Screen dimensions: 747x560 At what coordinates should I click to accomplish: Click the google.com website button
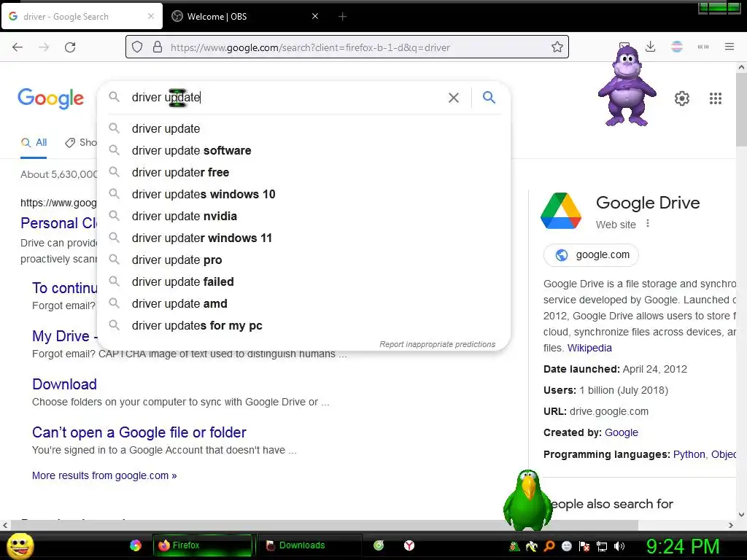click(x=591, y=254)
